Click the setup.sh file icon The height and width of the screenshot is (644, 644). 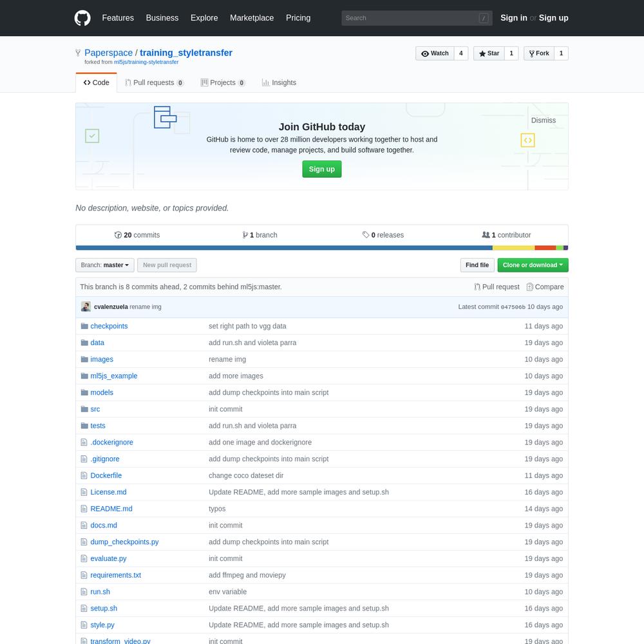84,609
